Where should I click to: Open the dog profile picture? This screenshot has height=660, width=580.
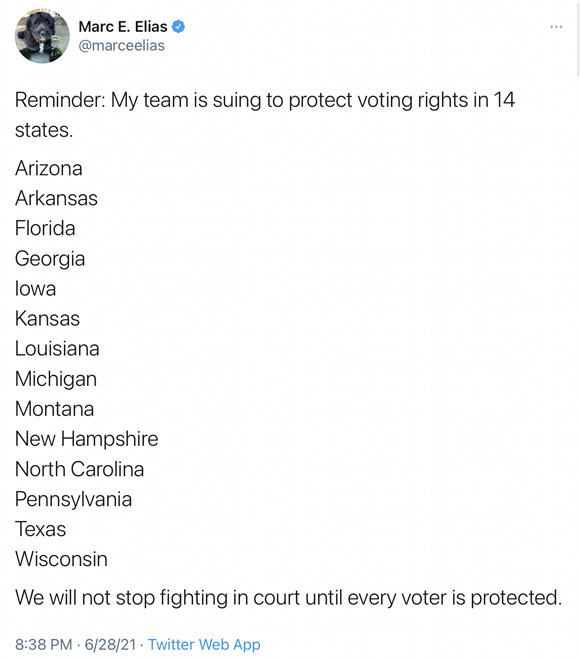42,36
